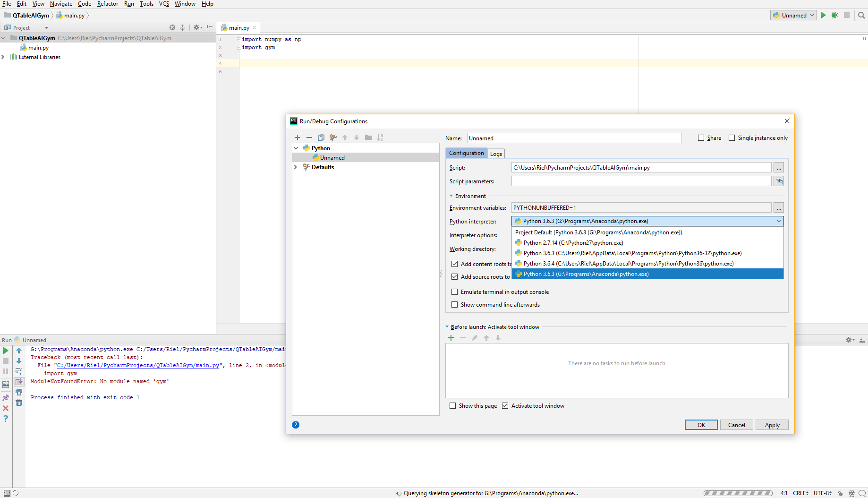Select Python 3.6.3 Python36-32 interpreter
The width and height of the screenshot is (868, 498).
coord(647,253)
